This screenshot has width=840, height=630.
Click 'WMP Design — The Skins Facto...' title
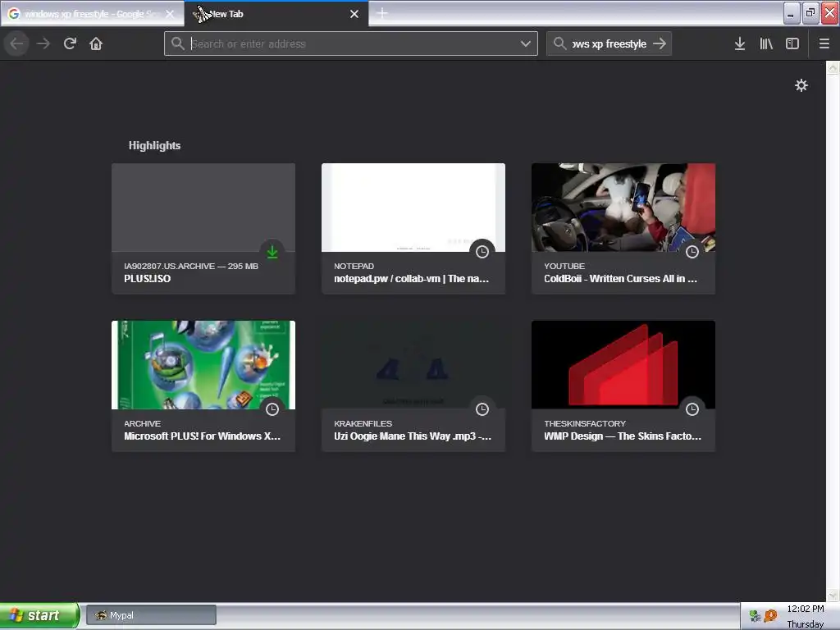pos(623,436)
